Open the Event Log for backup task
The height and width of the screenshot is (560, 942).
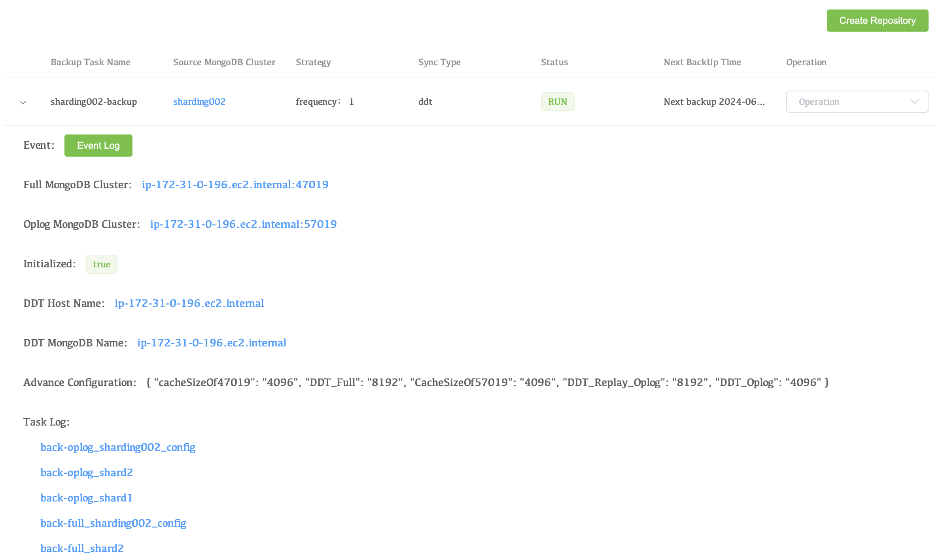[98, 145]
